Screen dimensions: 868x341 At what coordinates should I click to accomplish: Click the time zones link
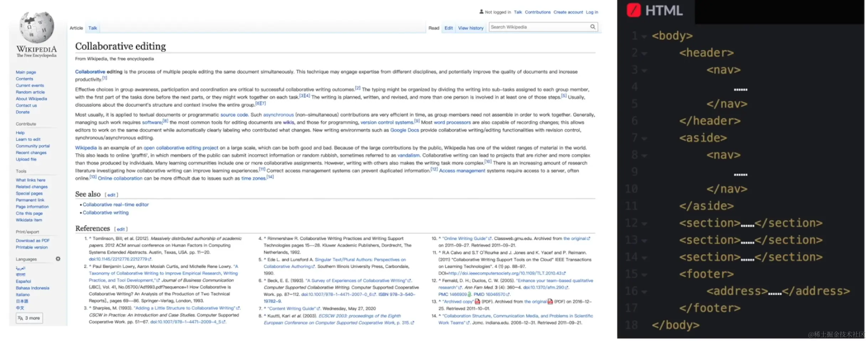pos(254,178)
